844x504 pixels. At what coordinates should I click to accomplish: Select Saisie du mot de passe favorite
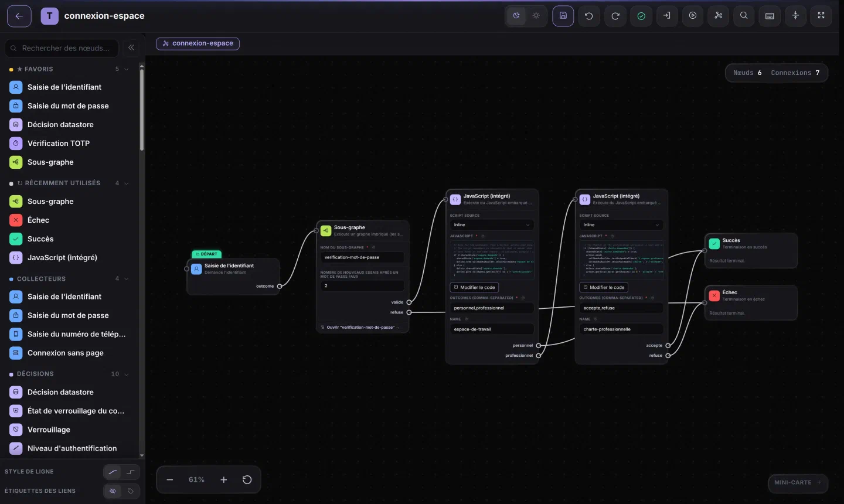pos(69,105)
